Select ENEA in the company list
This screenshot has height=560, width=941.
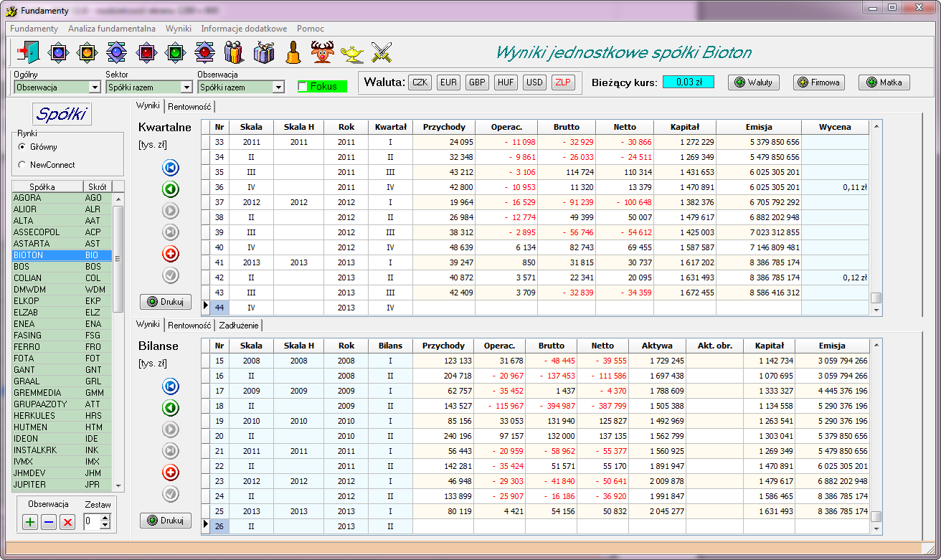click(62, 324)
